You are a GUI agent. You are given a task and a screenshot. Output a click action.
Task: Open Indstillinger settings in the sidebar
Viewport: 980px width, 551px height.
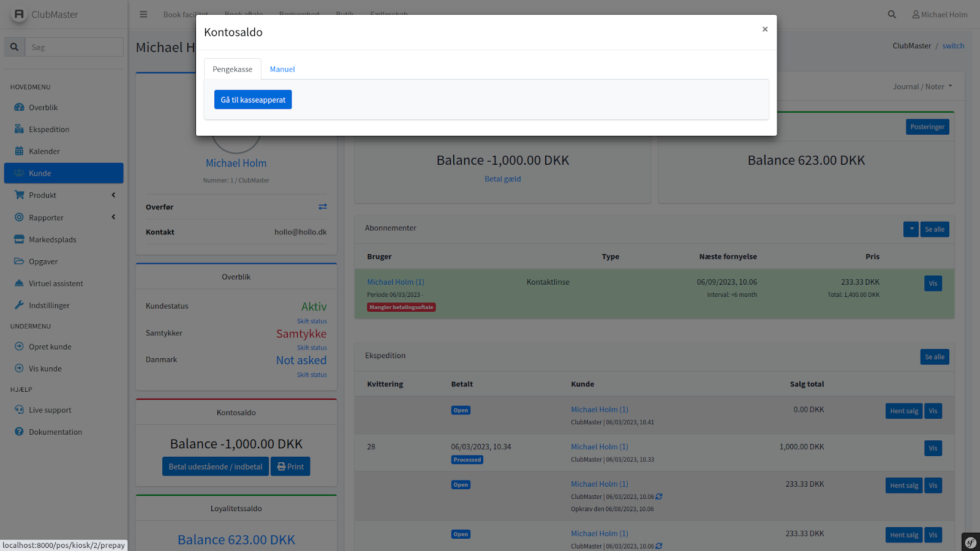(x=49, y=305)
